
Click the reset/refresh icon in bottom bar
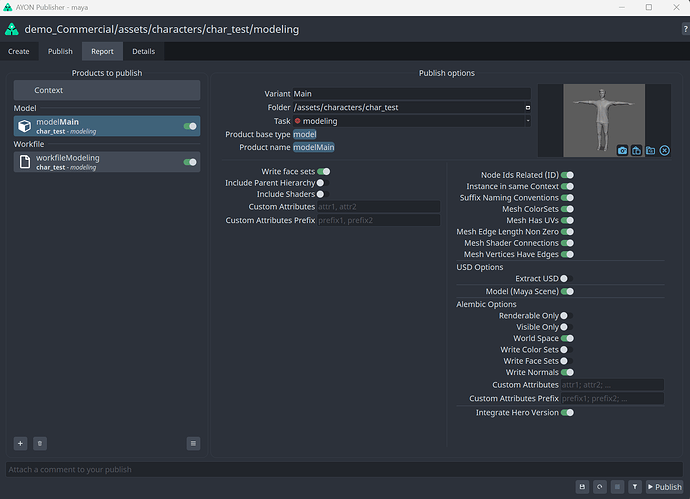click(x=599, y=487)
